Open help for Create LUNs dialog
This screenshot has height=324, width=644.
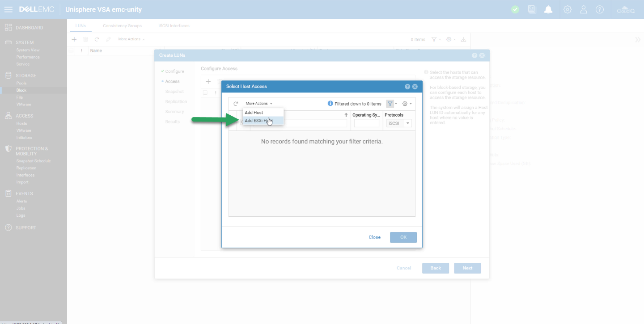pyautogui.click(x=475, y=55)
